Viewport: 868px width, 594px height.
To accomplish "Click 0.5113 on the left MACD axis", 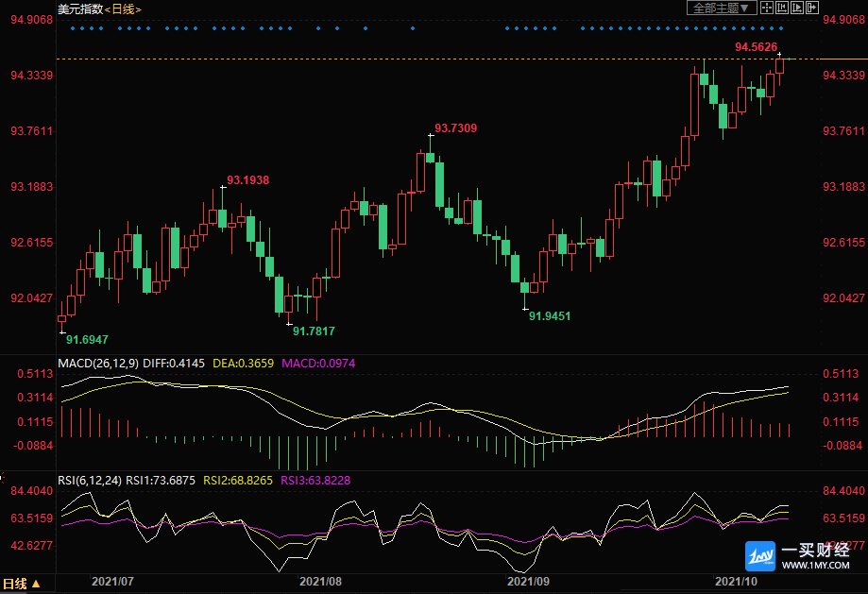I will [36, 374].
